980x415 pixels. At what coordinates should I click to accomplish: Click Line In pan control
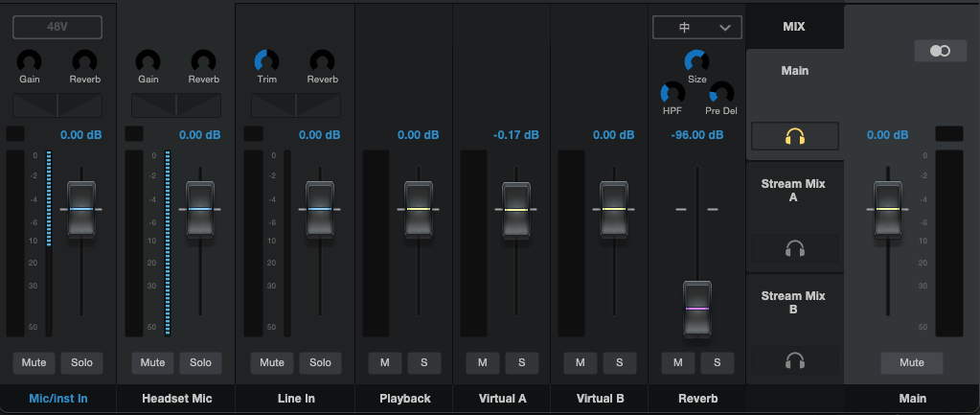(x=296, y=105)
